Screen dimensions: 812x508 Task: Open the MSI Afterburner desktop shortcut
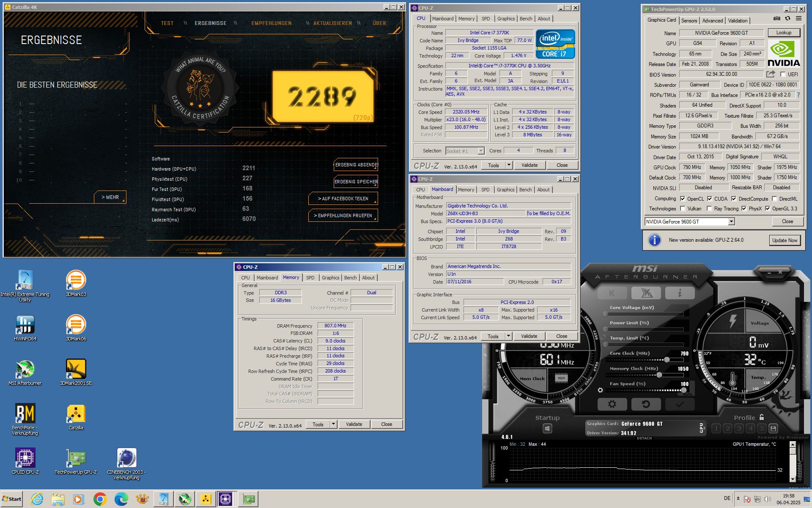25,373
